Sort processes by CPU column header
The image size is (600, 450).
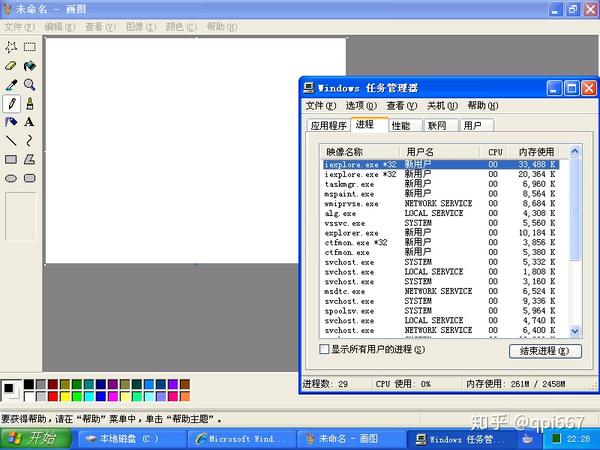(x=494, y=152)
